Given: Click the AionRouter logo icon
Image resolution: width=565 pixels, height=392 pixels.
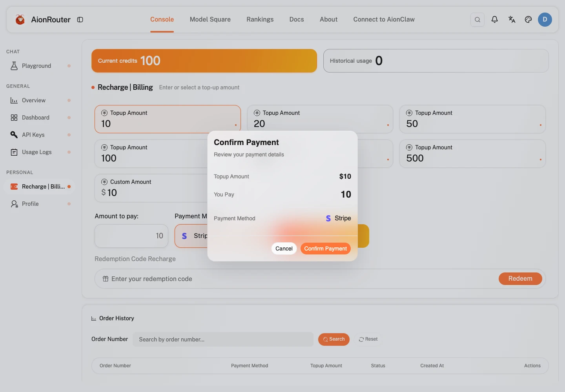Looking at the screenshot, I should (20, 20).
